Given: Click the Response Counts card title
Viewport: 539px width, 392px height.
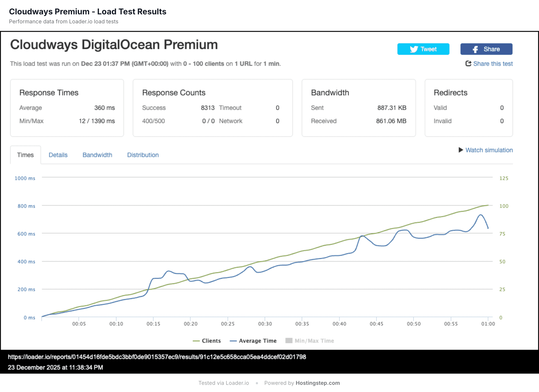Looking at the screenshot, I should tap(174, 93).
